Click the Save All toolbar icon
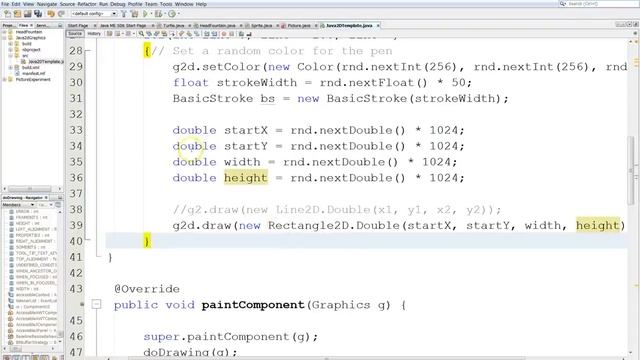640x360 pixels. (x=38, y=14)
